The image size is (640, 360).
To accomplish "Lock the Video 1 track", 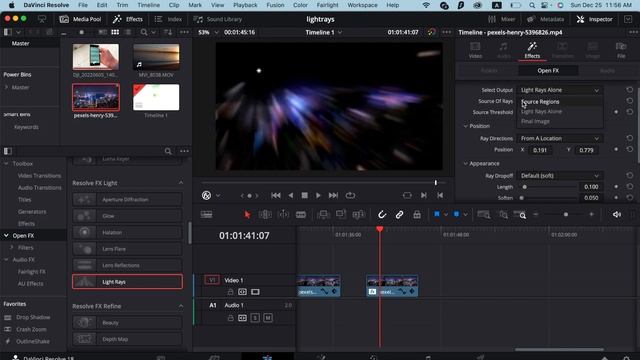I will pos(230,292).
